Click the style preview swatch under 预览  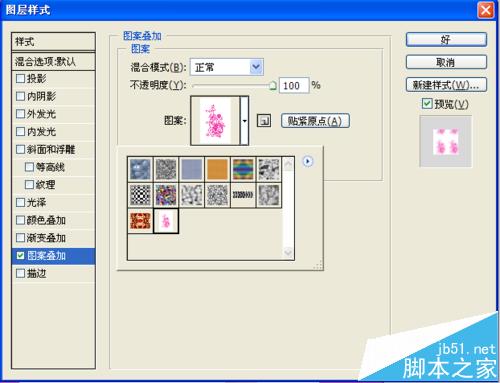[x=445, y=142]
